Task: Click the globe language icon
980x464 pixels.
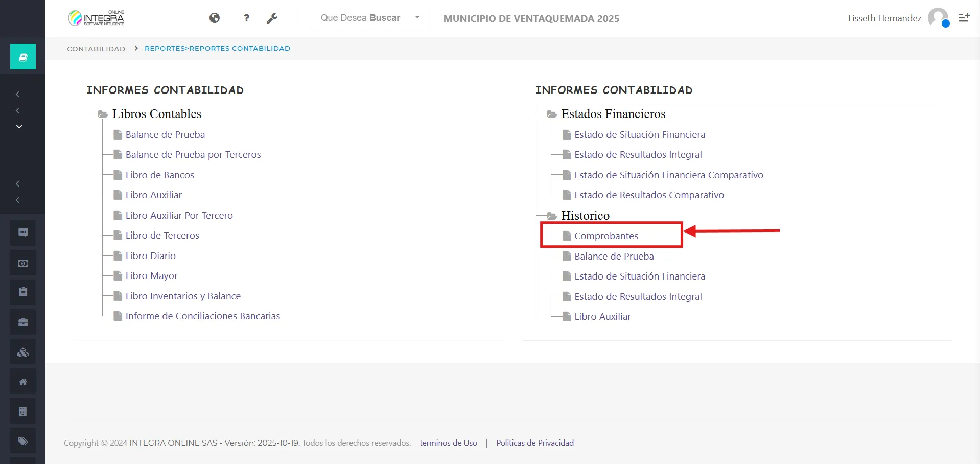Action: [x=215, y=18]
